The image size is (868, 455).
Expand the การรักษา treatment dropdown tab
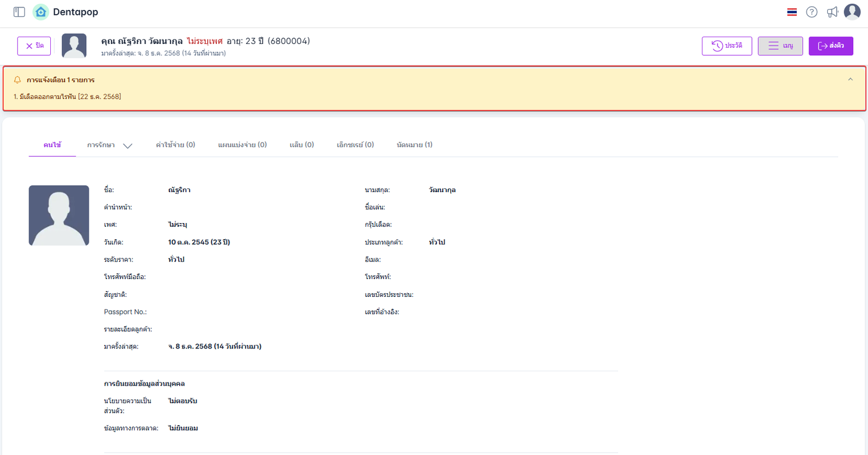click(x=110, y=145)
